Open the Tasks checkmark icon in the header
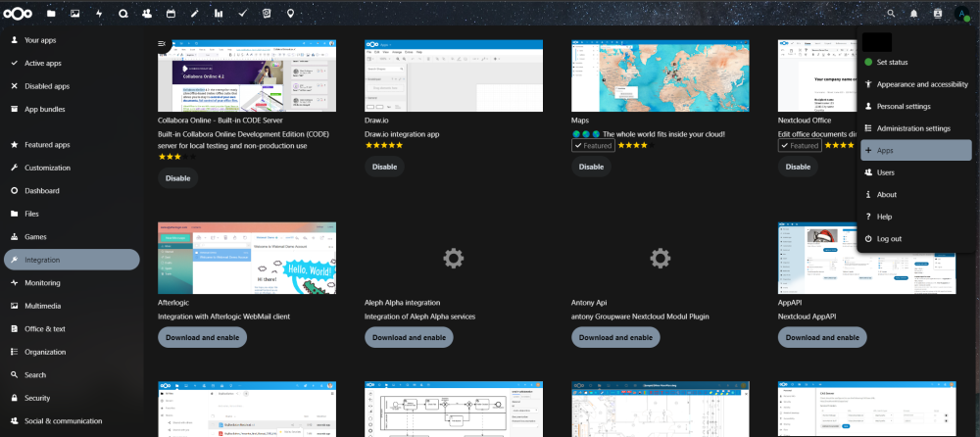 [x=242, y=13]
